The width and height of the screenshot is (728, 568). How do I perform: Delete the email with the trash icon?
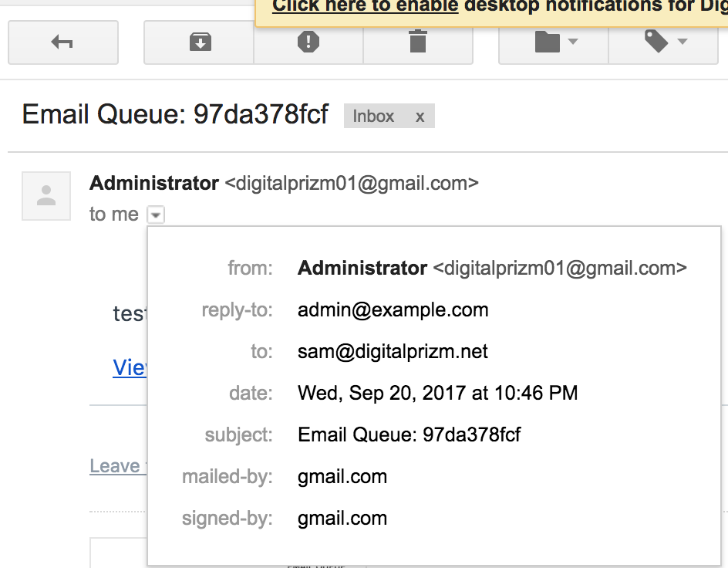[418, 42]
